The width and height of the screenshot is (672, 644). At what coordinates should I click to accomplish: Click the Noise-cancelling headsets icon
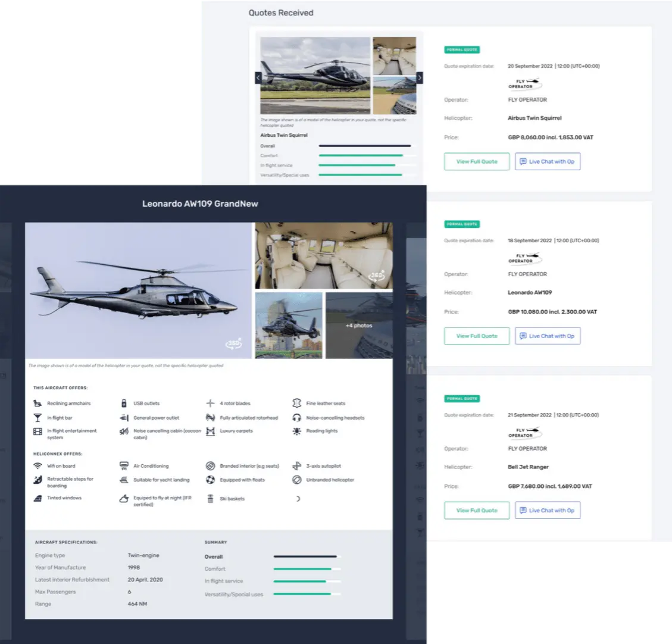(296, 418)
